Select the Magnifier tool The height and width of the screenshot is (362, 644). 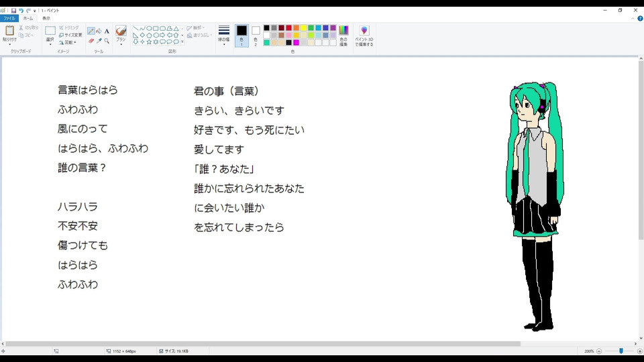tap(107, 41)
